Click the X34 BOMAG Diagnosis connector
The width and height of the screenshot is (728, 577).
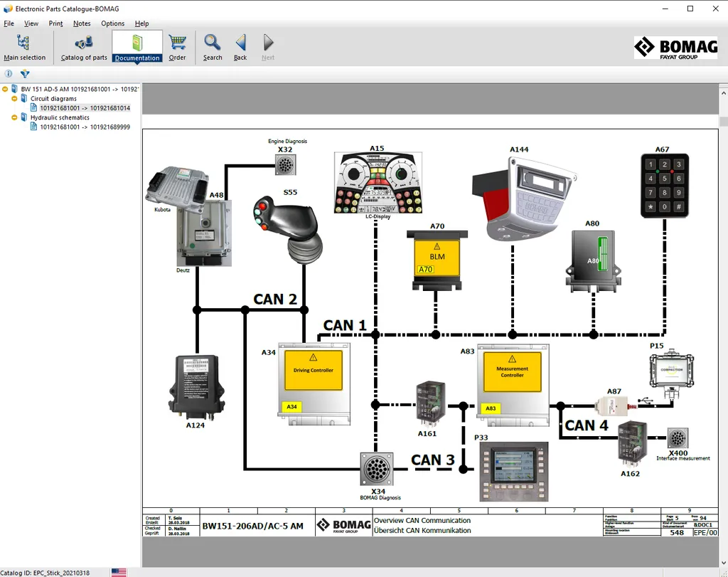(377, 470)
